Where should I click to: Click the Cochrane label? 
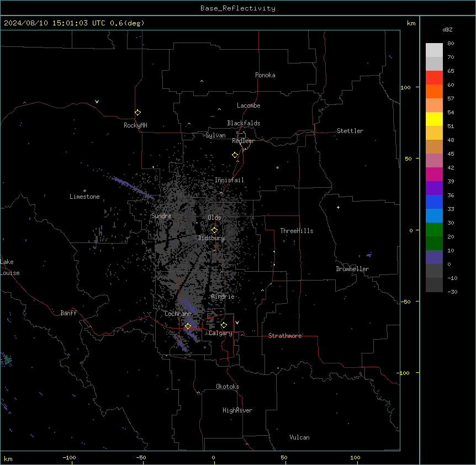[x=178, y=314]
